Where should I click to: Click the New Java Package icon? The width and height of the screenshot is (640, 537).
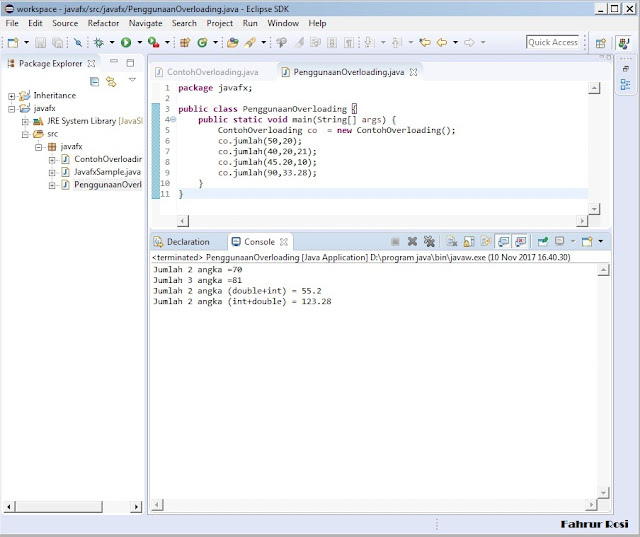pos(185,42)
